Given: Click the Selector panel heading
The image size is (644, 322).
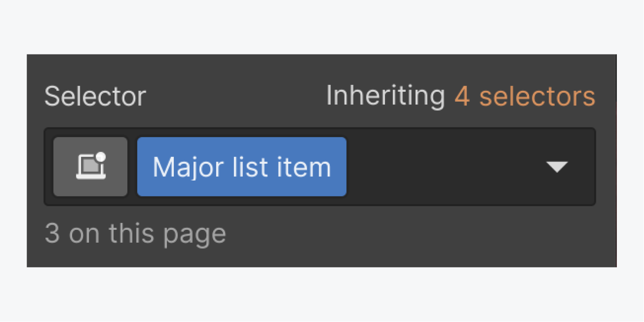Looking at the screenshot, I should (95, 96).
